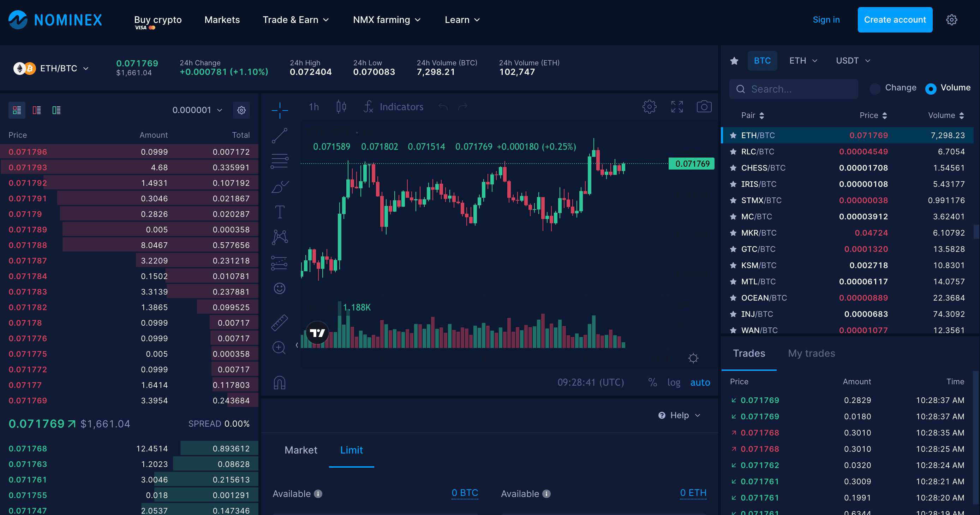This screenshot has height=515, width=980.
Task: Open site settings gear in header
Action: (x=951, y=20)
